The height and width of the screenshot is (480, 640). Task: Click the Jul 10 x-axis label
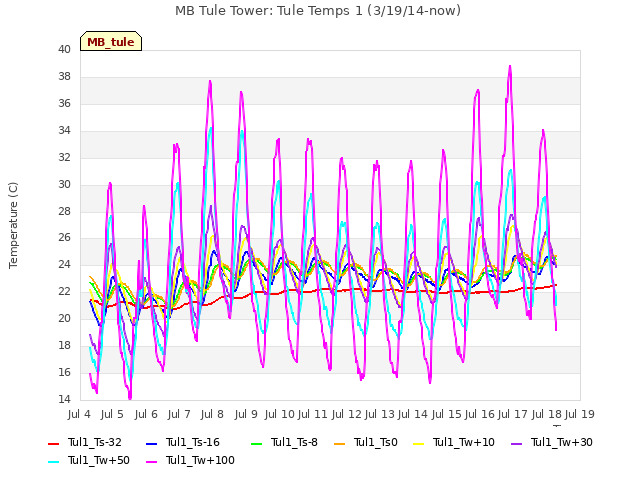[x=280, y=414]
